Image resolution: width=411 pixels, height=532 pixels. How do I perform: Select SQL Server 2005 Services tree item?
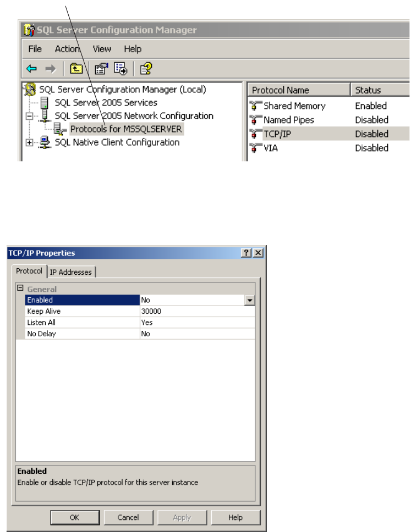(106, 102)
